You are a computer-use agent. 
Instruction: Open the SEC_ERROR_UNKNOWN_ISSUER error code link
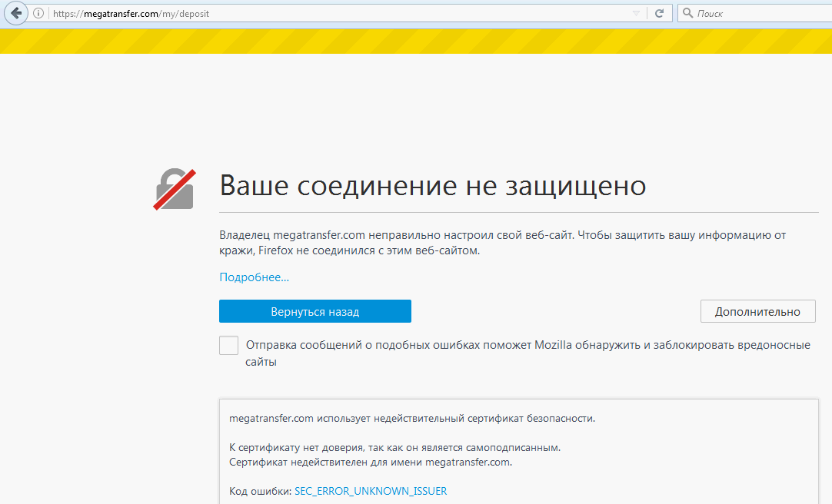(371, 491)
